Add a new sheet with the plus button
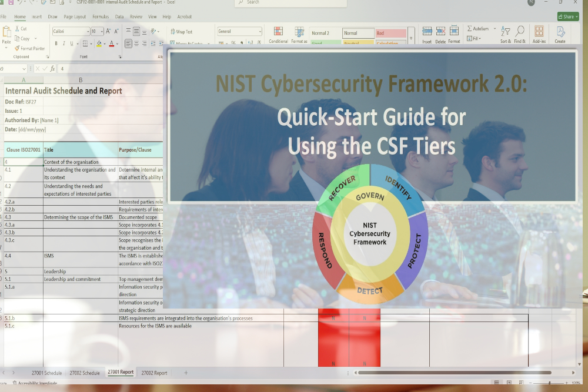Screen dimensions: 588x392 pyautogui.click(x=186, y=373)
